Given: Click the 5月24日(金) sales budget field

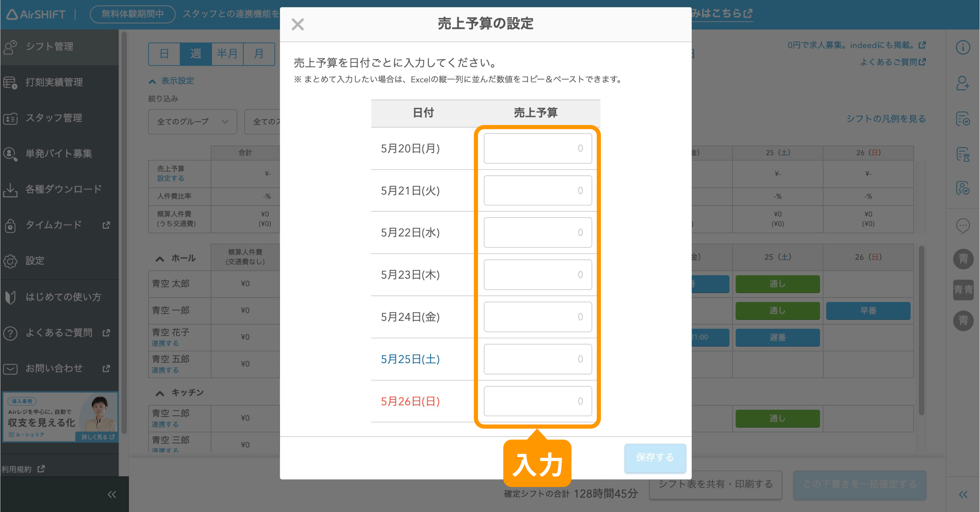Looking at the screenshot, I should tap(538, 317).
